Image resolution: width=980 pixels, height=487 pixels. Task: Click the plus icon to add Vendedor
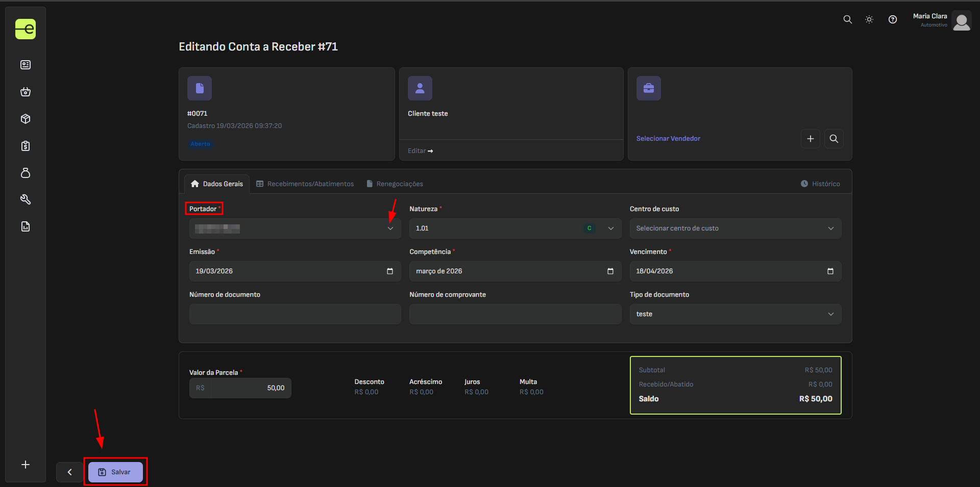pos(810,139)
